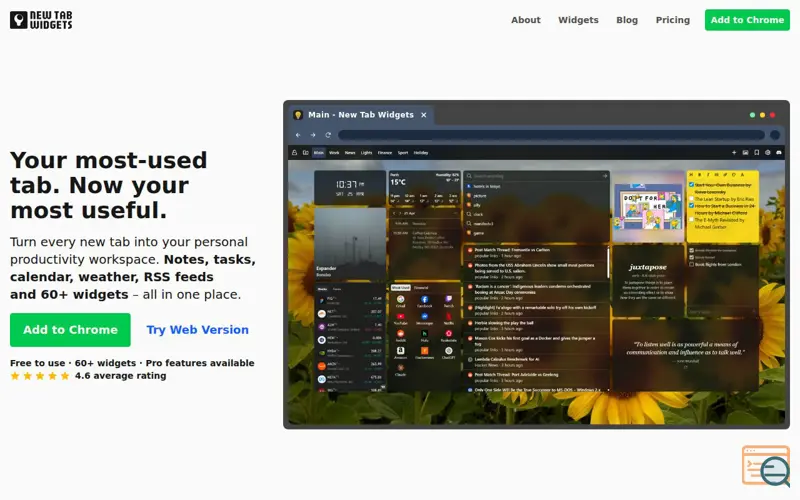Click the bookmark icon in widgets toolbar
This screenshot has height=500, width=800.
pos(757,153)
